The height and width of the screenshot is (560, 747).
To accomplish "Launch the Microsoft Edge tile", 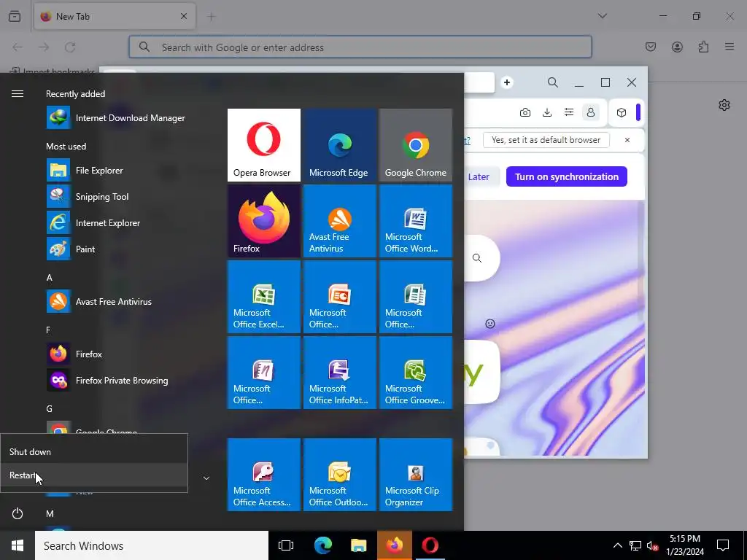I will coord(340,145).
